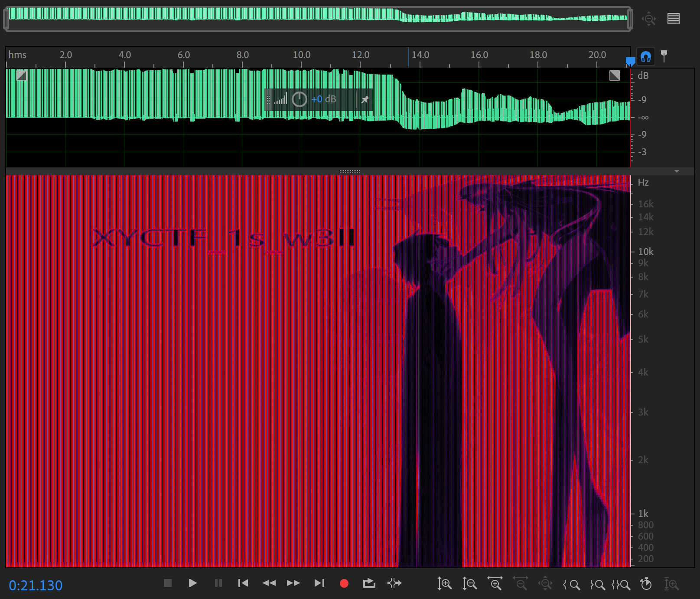
Task: Click the 0:21.130 timecode display
Action: point(36,586)
